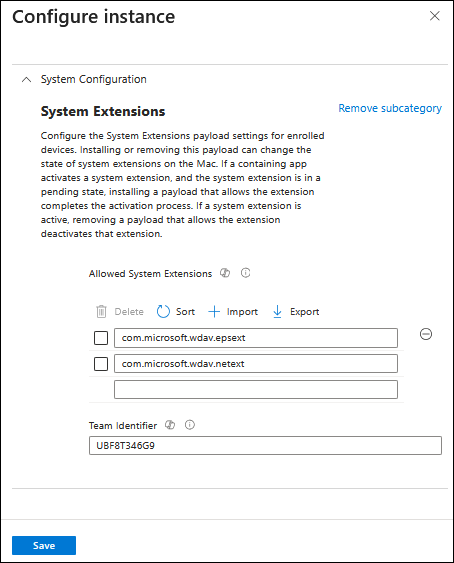Click the Delete trash icon

(101, 311)
